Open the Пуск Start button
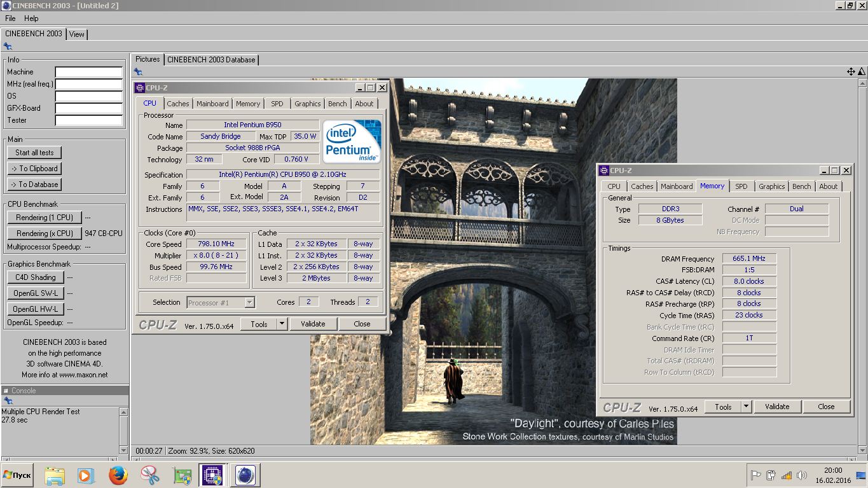The width and height of the screenshot is (868, 488). (17, 475)
